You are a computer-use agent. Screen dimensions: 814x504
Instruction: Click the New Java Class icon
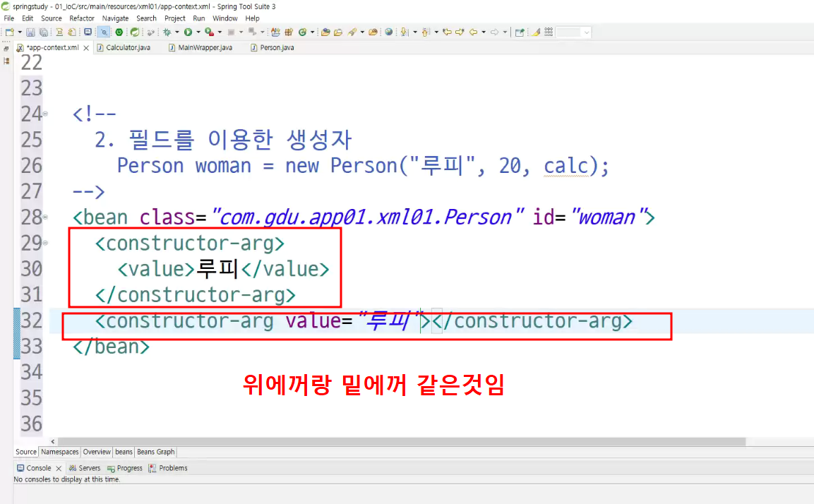(x=302, y=32)
